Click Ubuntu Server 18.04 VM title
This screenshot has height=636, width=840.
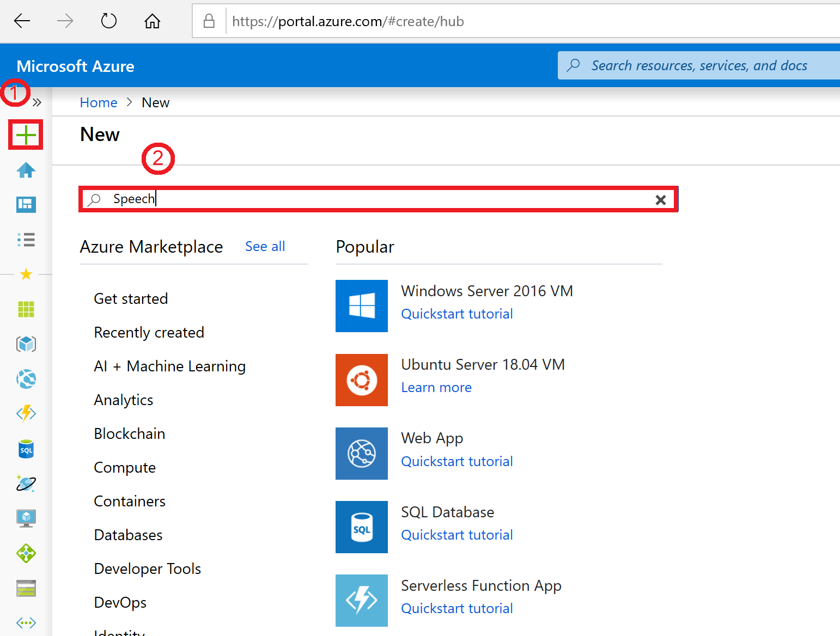coord(483,364)
